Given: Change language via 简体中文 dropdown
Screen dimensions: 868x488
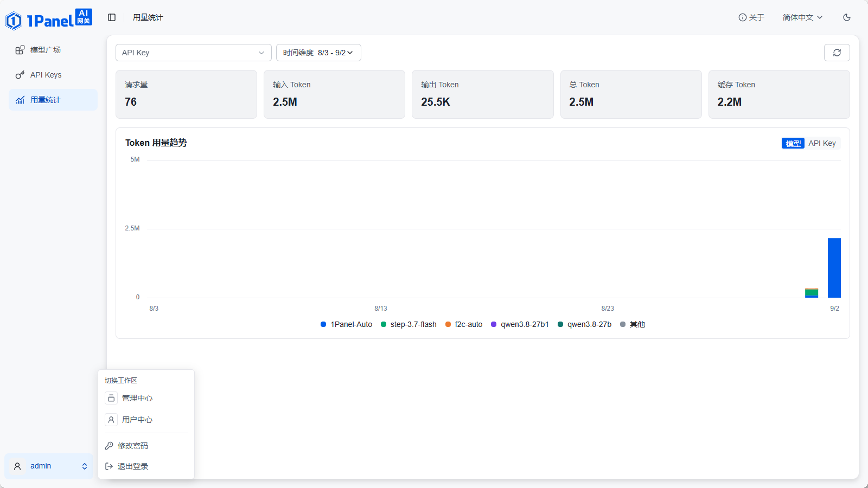Looking at the screenshot, I should tap(802, 17).
